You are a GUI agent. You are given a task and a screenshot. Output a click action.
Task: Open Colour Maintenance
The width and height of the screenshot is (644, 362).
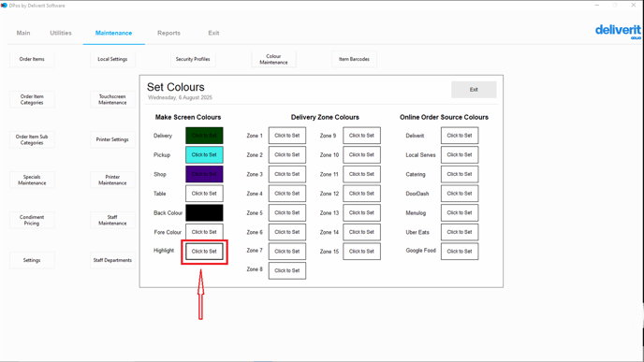pos(273,59)
